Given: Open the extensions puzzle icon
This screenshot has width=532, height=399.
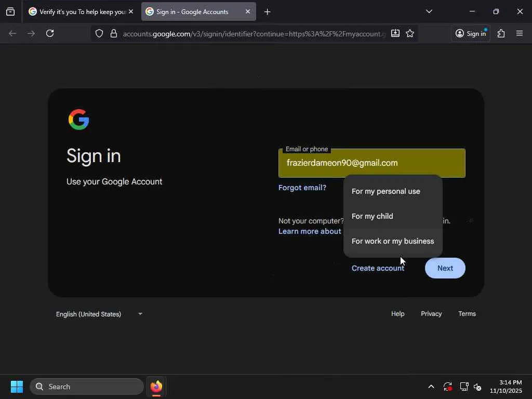Looking at the screenshot, I should 501,33.
